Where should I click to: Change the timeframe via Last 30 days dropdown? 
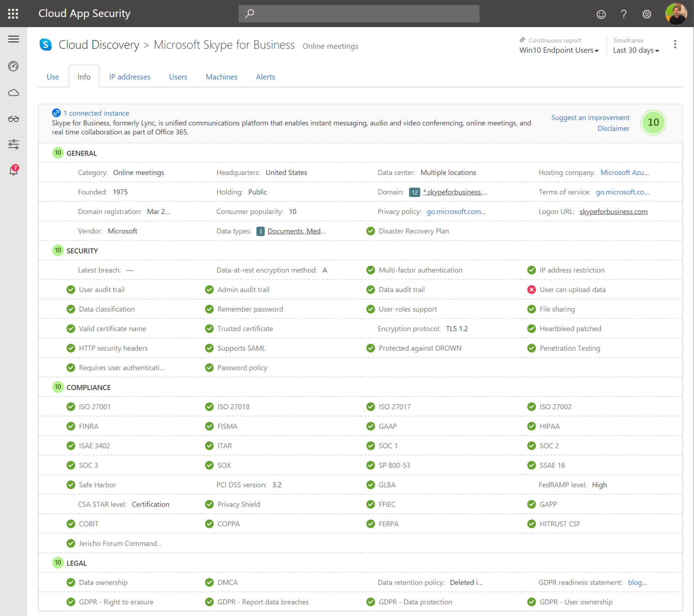635,50
